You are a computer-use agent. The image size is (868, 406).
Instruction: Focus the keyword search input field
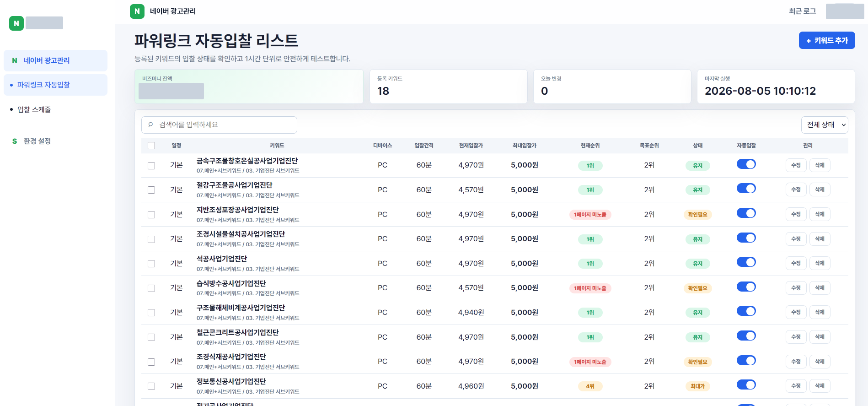(x=219, y=125)
